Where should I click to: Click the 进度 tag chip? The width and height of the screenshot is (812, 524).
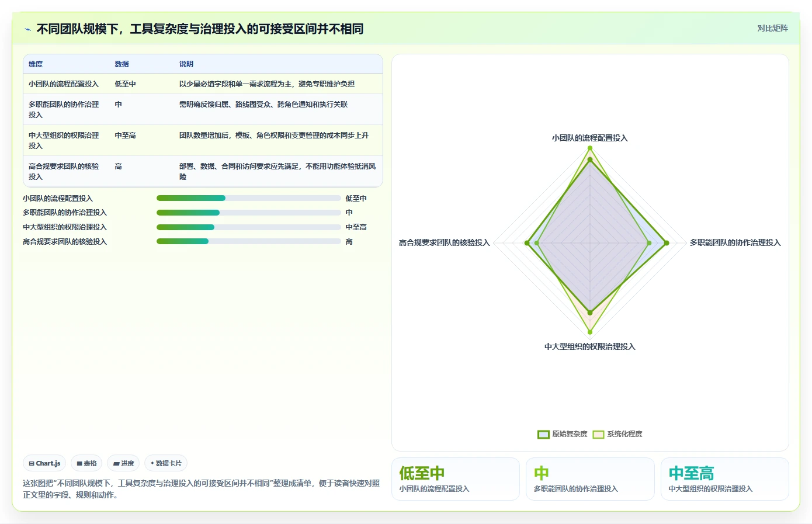(x=123, y=463)
